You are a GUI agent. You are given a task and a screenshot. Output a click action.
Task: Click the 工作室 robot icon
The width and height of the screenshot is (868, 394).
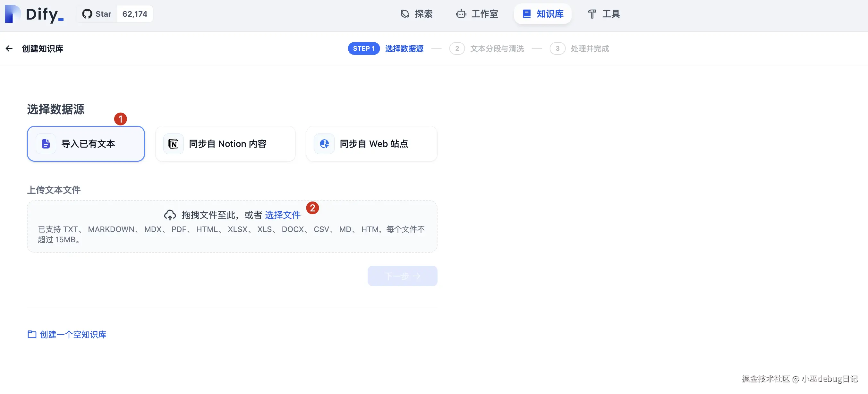click(461, 14)
